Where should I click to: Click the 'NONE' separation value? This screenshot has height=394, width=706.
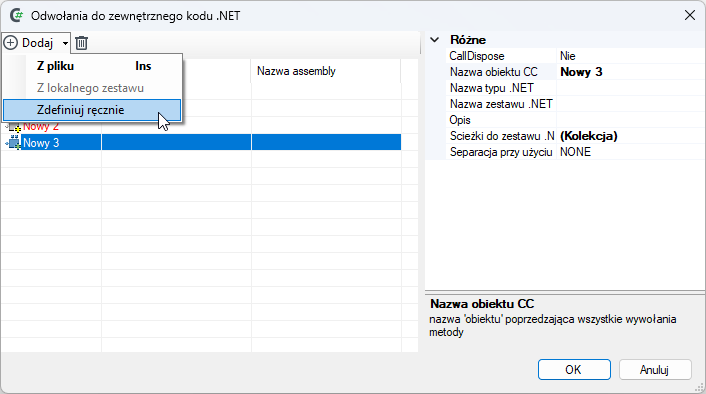(x=630, y=152)
